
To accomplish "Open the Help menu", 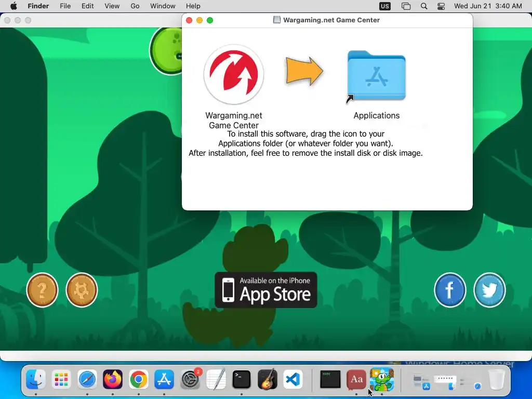I will point(193,6).
